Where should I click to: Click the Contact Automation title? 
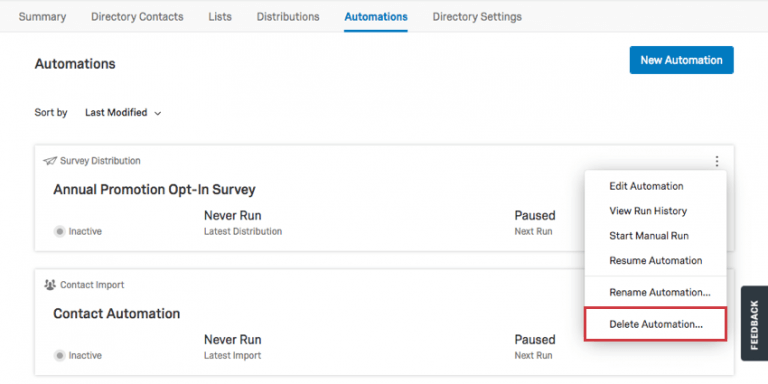tap(117, 313)
